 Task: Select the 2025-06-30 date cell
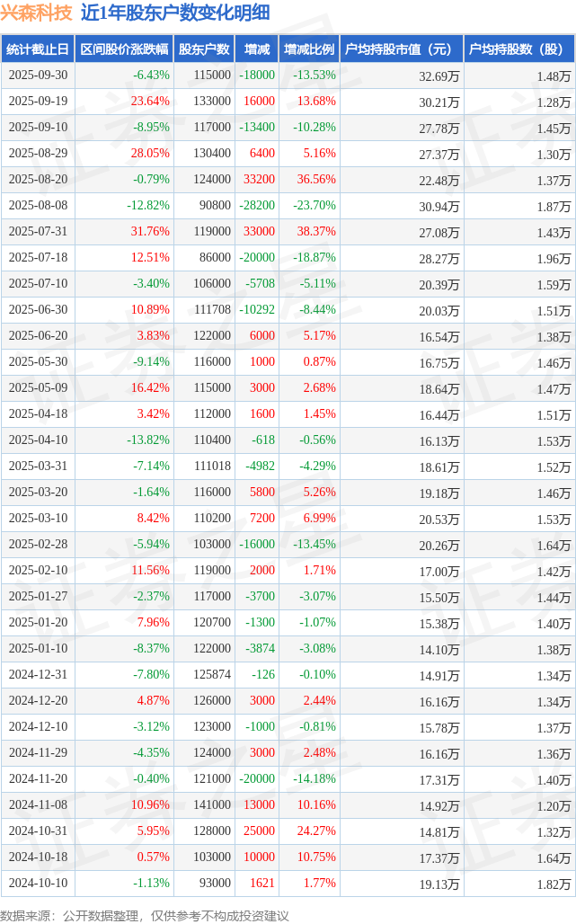(38, 310)
